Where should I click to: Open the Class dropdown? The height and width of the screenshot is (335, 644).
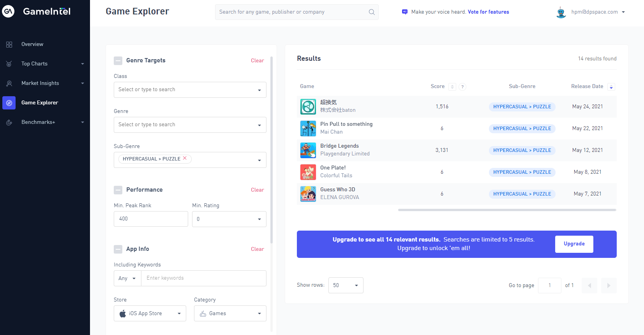(x=190, y=90)
